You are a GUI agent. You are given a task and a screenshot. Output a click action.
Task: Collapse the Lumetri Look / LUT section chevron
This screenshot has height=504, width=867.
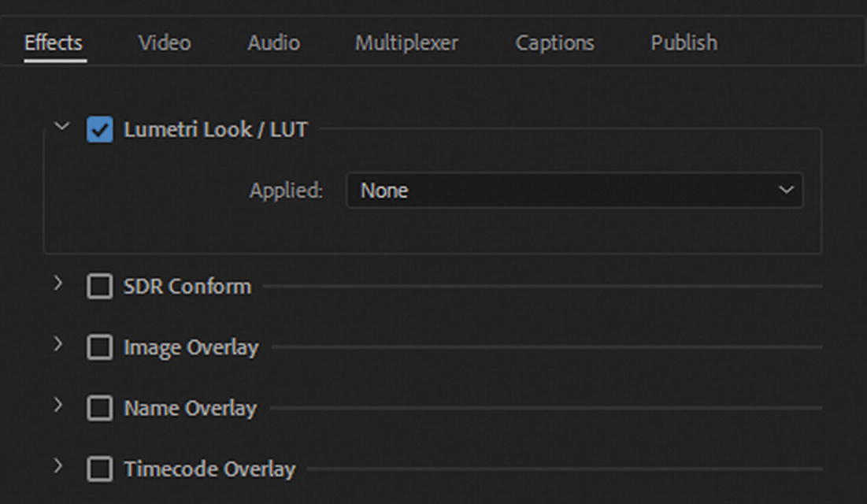[x=61, y=127]
